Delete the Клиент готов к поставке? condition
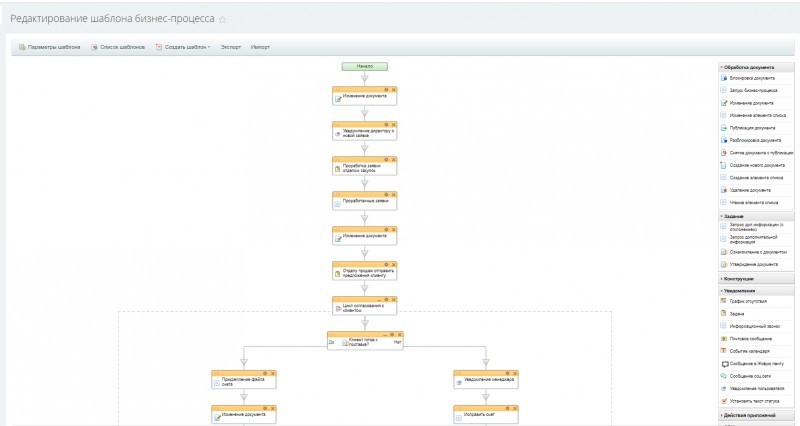Image resolution: width=800 pixels, height=426 pixels. click(x=399, y=335)
